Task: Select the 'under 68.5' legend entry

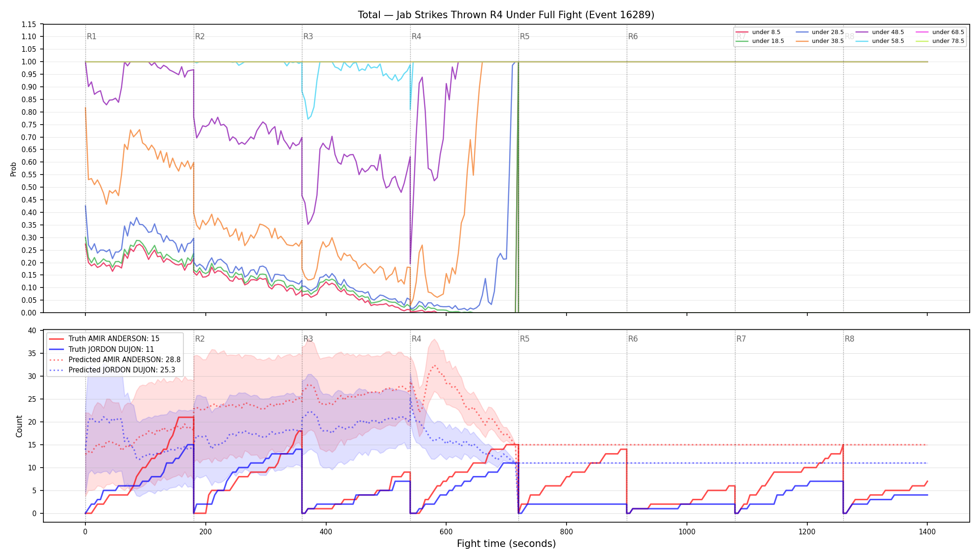Action: click(x=939, y=32)
